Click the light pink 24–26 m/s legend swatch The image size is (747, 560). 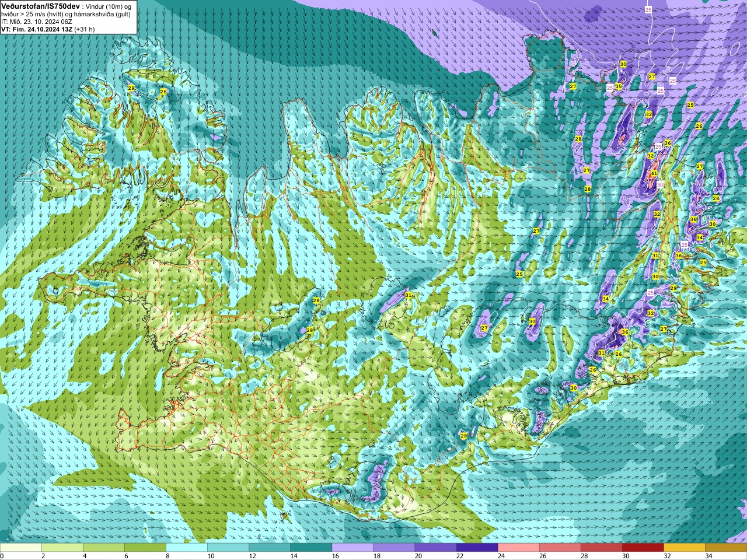pos(518,548)
